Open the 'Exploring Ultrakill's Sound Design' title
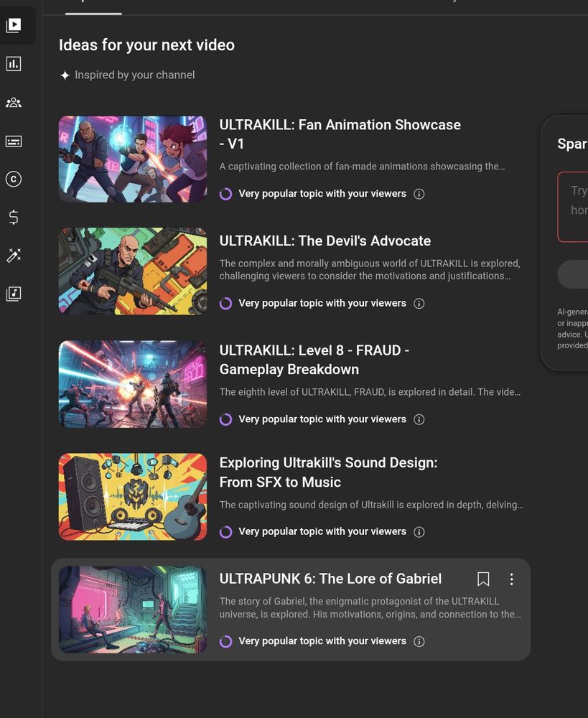The height and width of the screenshot is (718, 588). coord(328,472)
